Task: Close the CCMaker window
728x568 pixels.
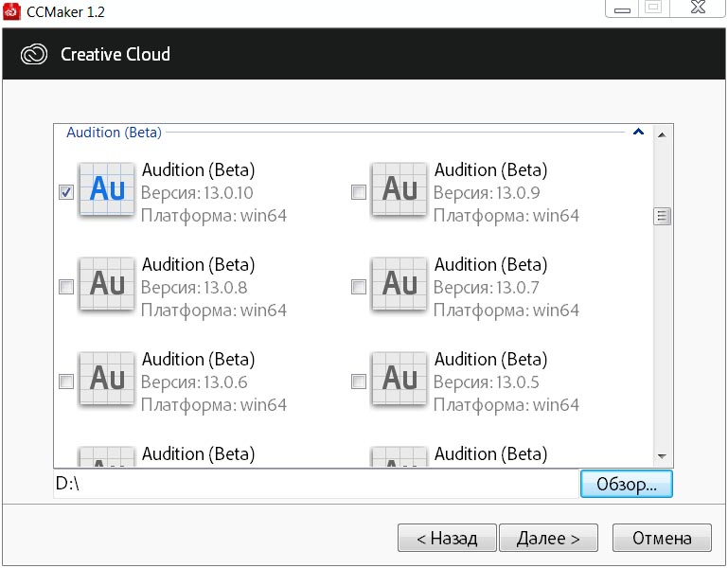Action: [698, 8]
